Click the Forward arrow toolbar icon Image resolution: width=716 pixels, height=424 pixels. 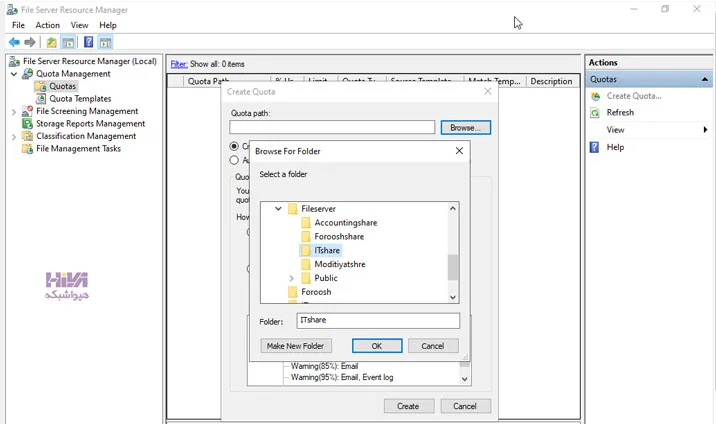tap(30, 42)
